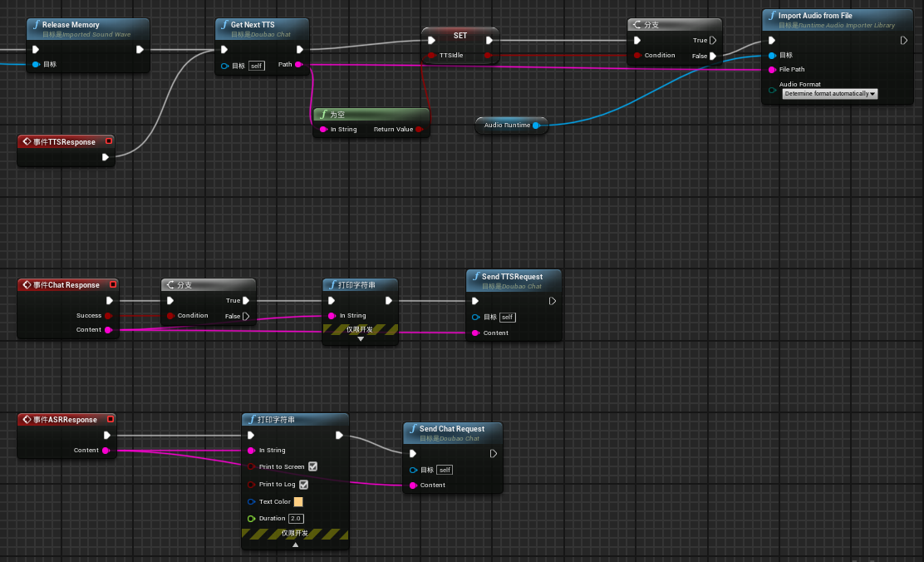This screenshot has height=562, width=924.
Task: Click Return Value pin on the IsEmpty node
Action: (x=419, y=129)
